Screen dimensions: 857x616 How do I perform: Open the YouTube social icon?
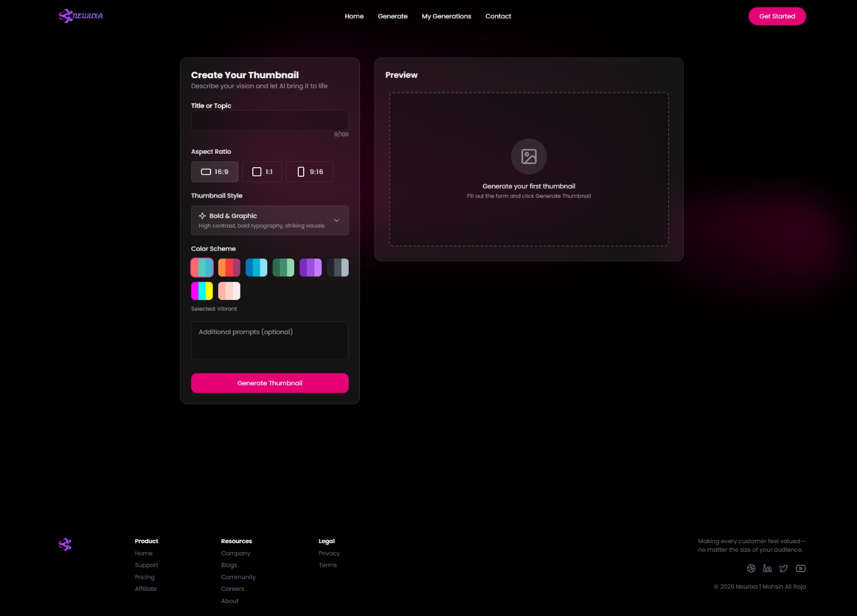801,568
